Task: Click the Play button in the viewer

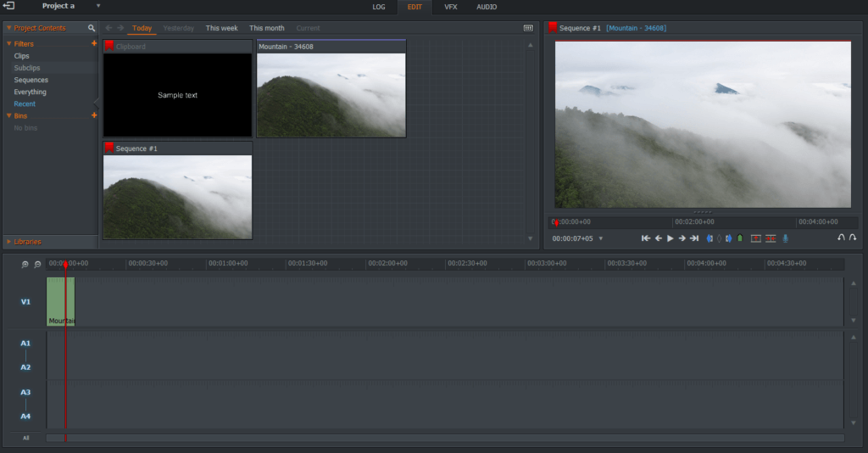Action: pos(670,238)
